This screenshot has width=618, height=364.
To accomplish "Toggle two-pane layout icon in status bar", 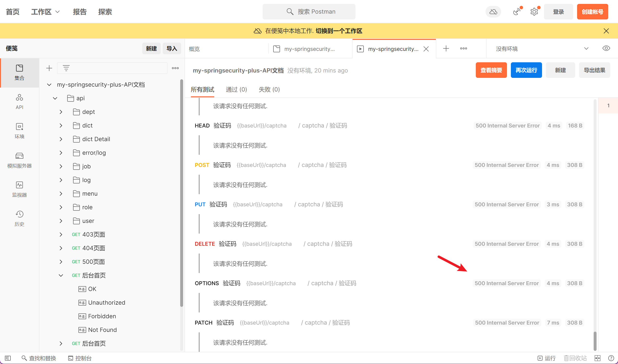I will pos(597,358).
